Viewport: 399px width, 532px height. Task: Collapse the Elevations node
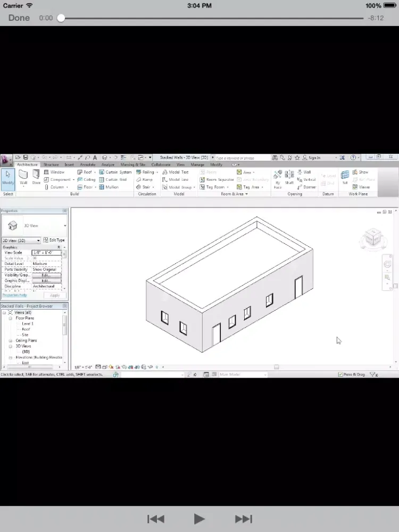pyautogui.click(x=11, y=358)
